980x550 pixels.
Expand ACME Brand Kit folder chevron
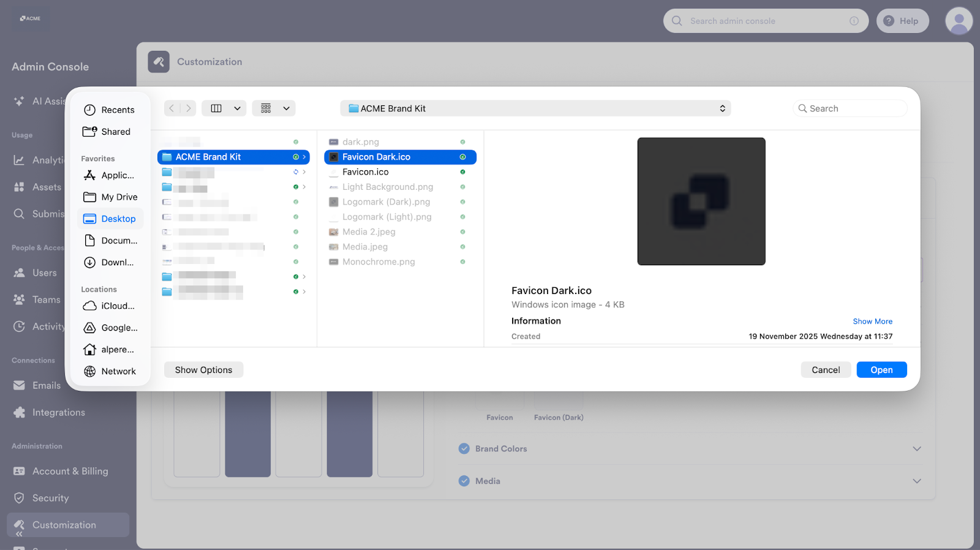304,157
